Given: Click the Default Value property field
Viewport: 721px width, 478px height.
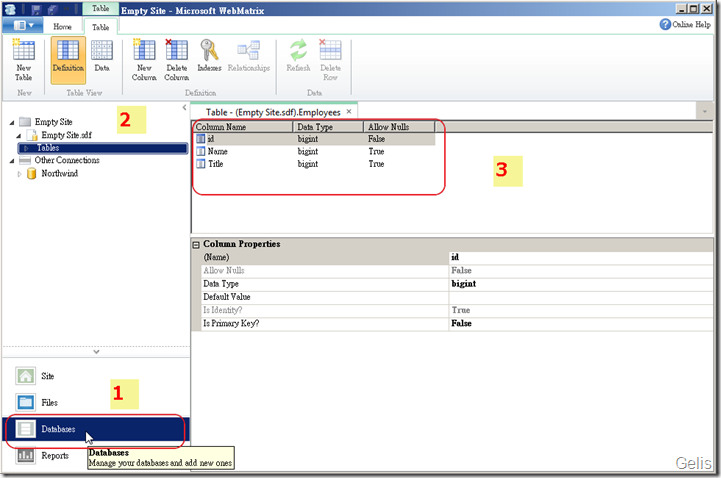Looking at the screenshot, I should pyautogui.click(x=581, y=297).
